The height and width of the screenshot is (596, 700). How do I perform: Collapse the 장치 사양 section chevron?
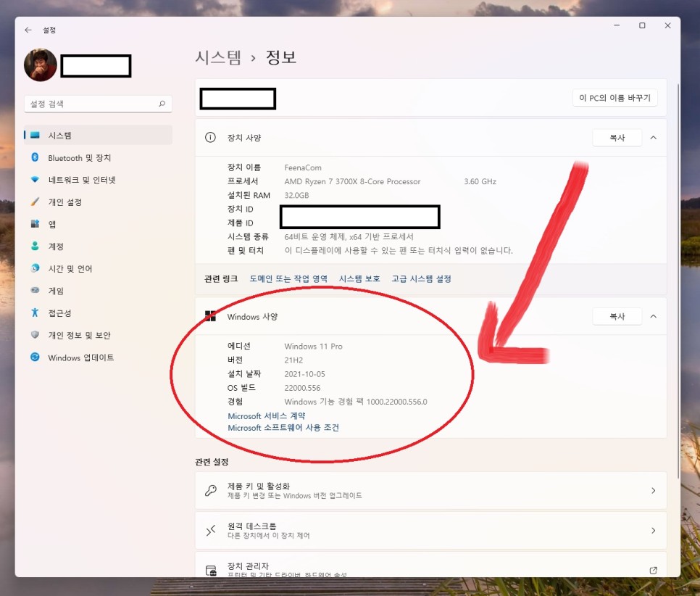[x=653, y=138]
